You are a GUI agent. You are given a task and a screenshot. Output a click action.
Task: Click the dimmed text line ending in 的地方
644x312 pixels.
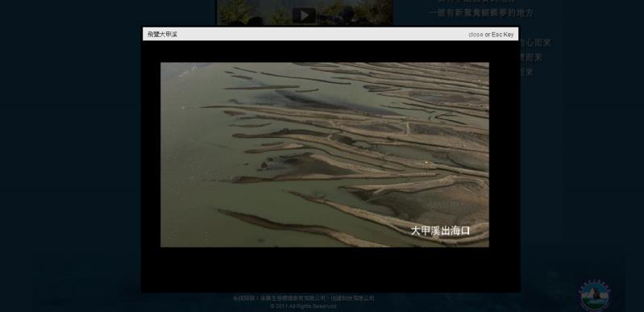coord(481,13)
